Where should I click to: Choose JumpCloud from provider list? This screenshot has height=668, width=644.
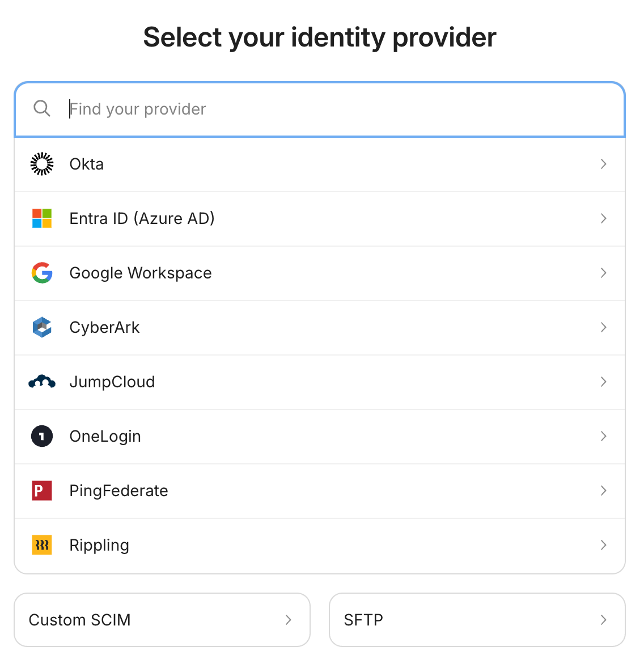tap(319, 382)
